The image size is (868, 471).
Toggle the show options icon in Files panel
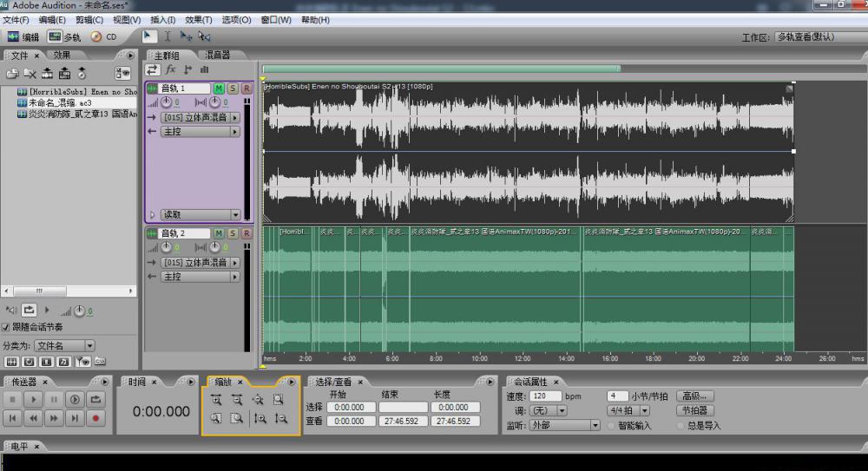point(123,73)
